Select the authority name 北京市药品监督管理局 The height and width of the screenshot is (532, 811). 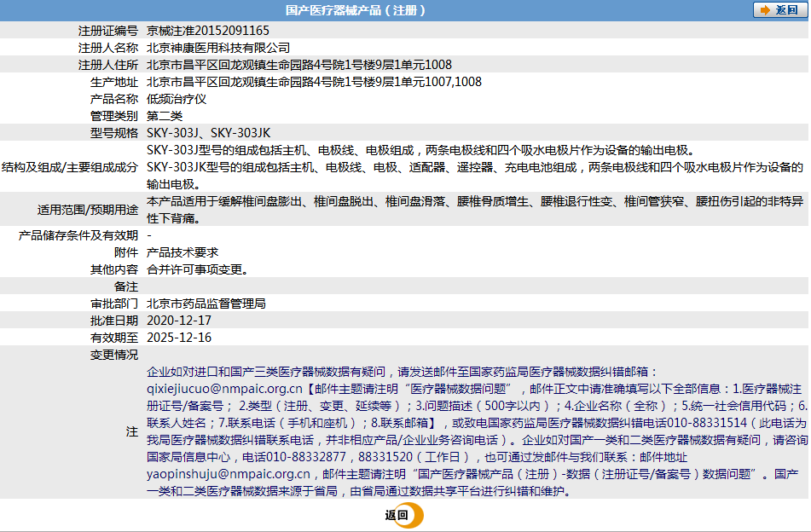206,304
